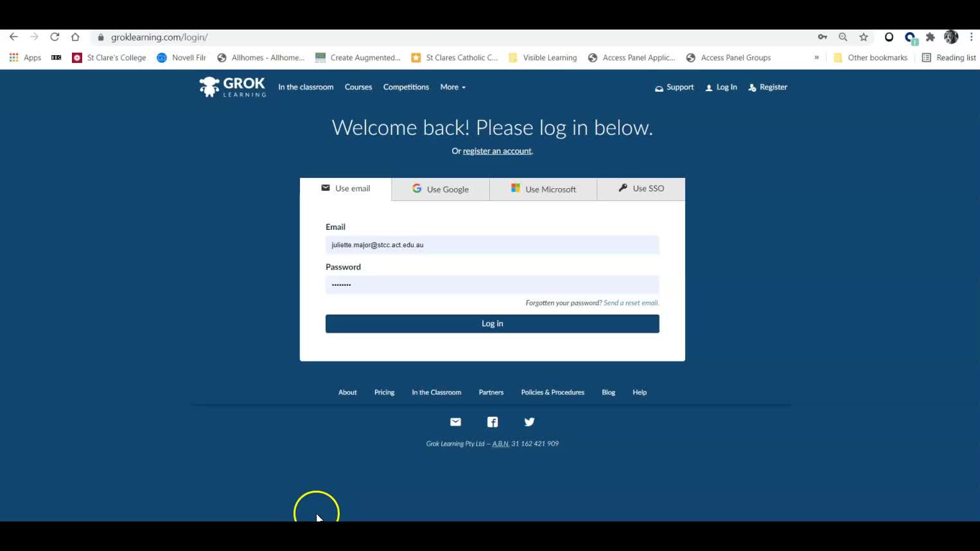The image size is (980, 551).
Task: Switch to the Use email tab
Action: coord(346,188)
